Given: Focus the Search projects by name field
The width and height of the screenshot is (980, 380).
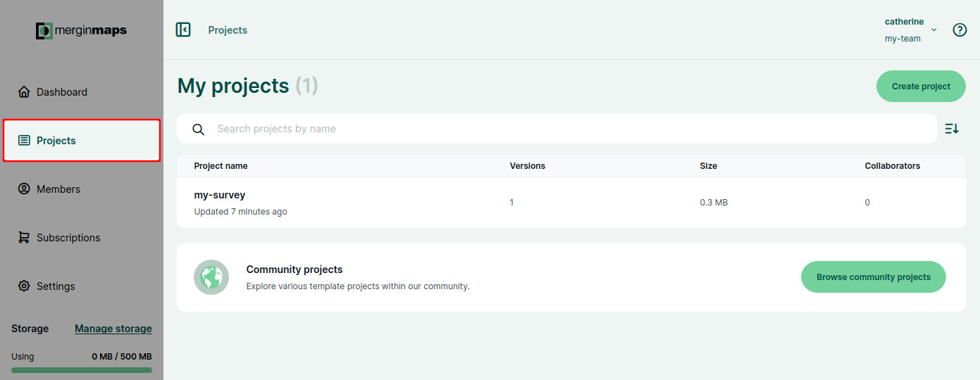Looking at the screenshot, I should pos(557,129).
